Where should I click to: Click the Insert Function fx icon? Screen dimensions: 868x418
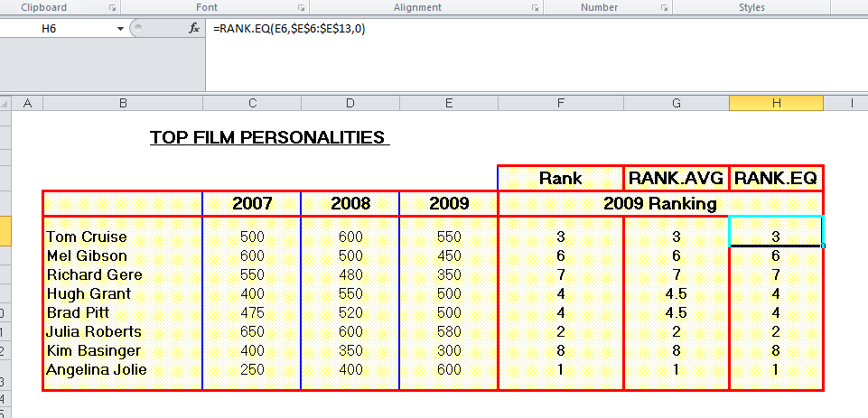(x=194, y=28)
